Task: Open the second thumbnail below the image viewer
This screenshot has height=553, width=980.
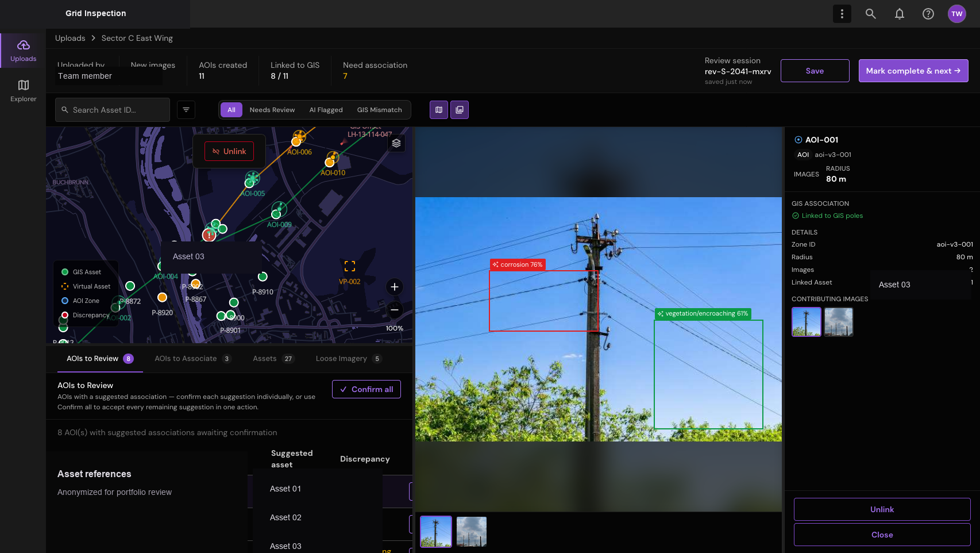Action: tap(472, 532)
